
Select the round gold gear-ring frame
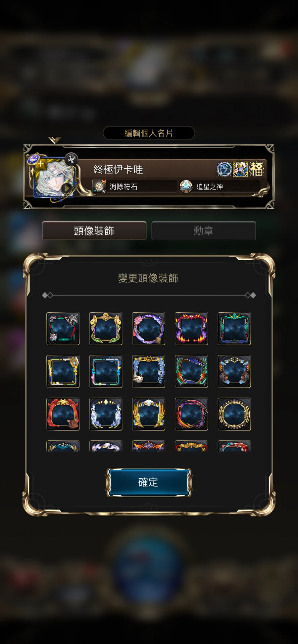pyautogui.click(x=234, y=414)
